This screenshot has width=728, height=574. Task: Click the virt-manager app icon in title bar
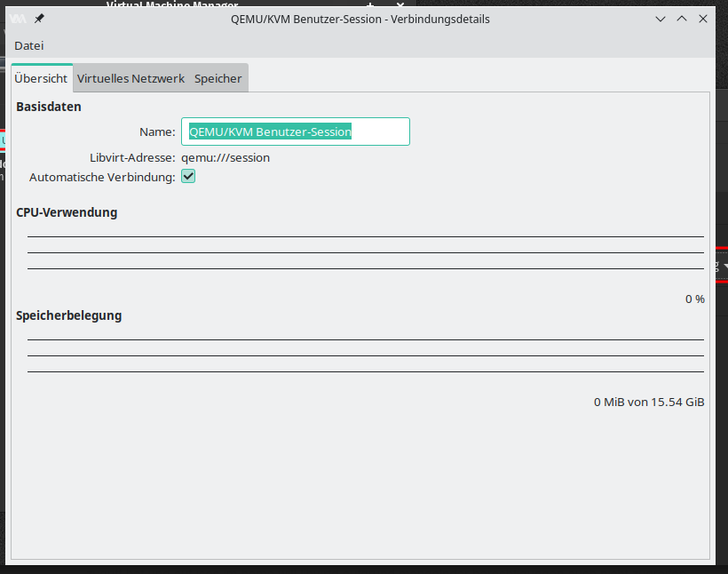point(18,19)
